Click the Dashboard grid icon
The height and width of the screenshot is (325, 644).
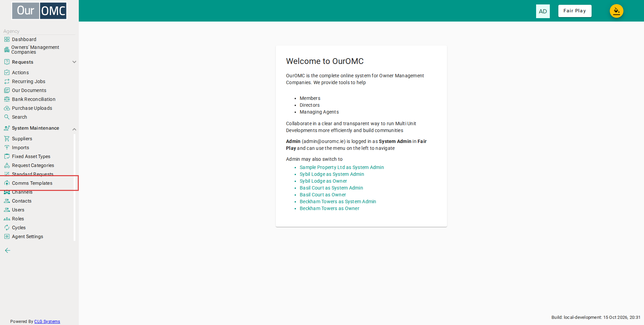[7, 39]
